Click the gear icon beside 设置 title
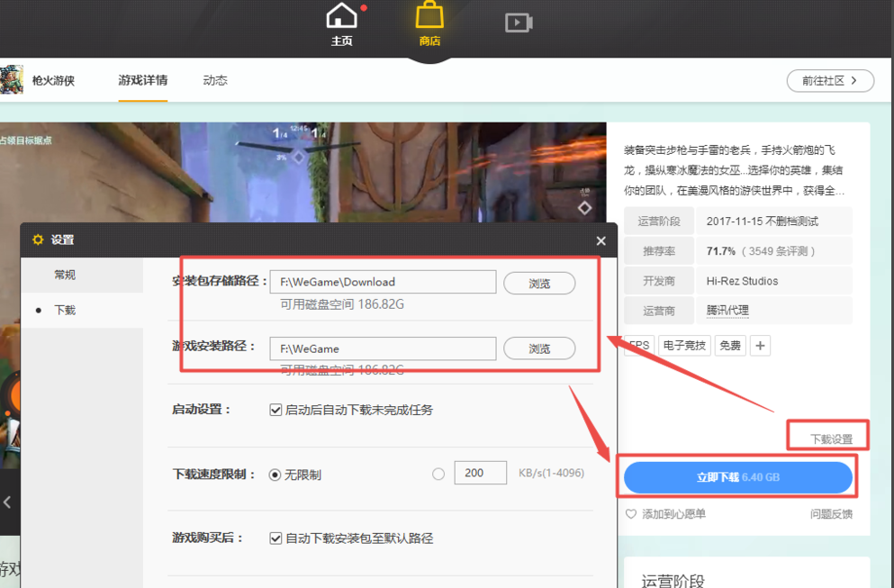The image size is (894, 588). click(37, 240)
